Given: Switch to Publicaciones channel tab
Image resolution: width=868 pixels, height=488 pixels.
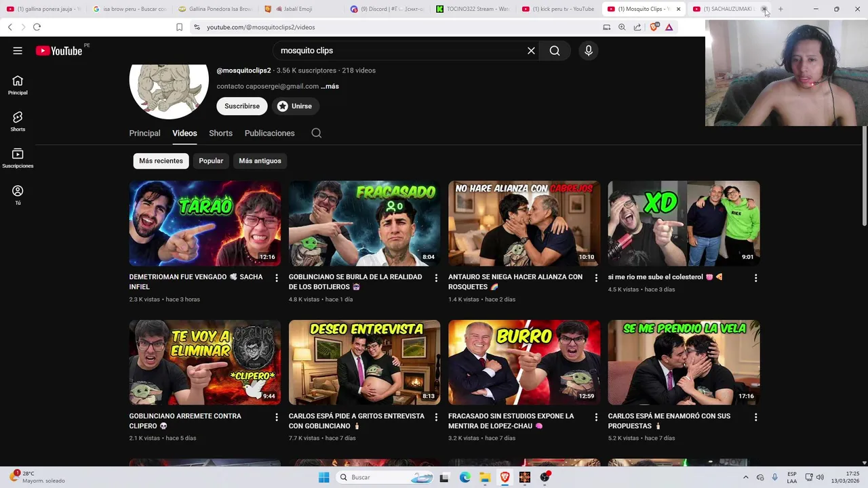Looking at the screenshot, I should (269, 134).
